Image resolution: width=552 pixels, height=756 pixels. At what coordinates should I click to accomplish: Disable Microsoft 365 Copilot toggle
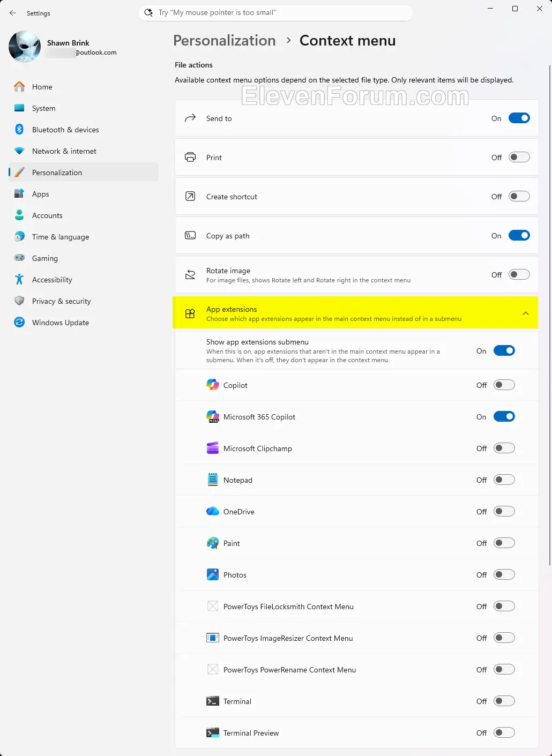click(x=504, y=416)
